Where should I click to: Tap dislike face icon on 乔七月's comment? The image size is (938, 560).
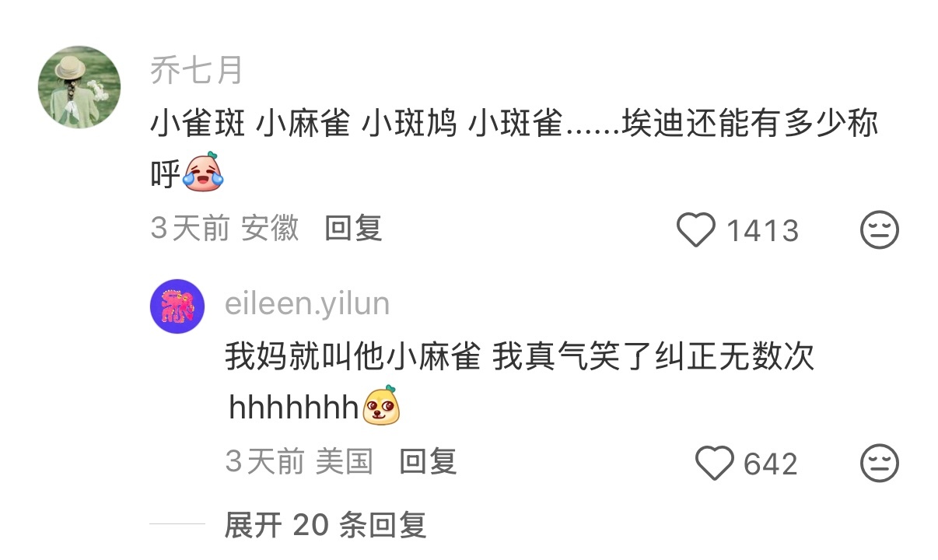click(x=880, y=230)
